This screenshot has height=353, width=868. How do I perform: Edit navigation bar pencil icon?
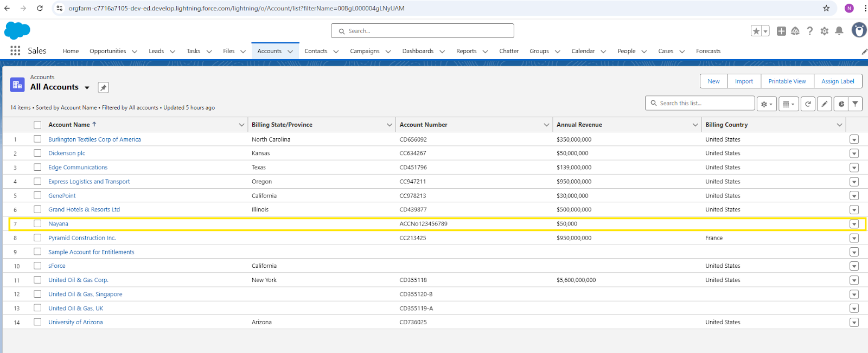coord(864,52)
